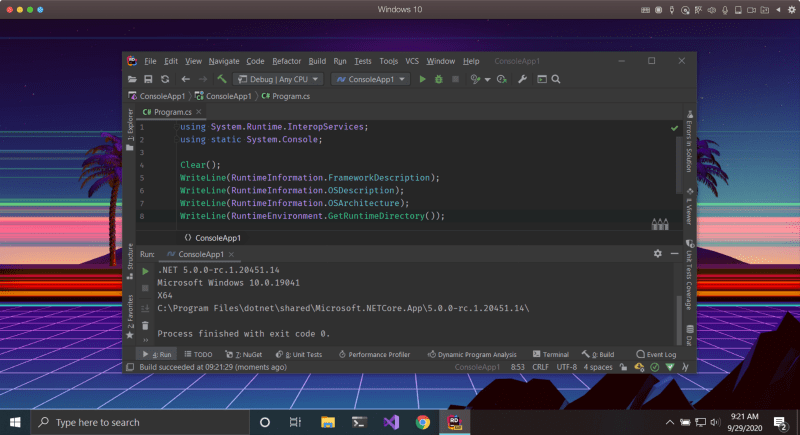This screenshot has width=800, height=435.
Task: Click the Synchronize refresh icon
Action: coord(165,79)
